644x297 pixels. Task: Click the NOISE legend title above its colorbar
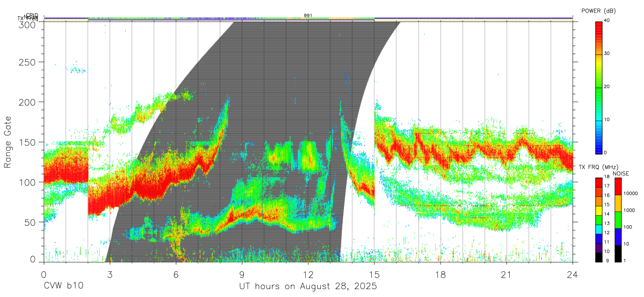[622, 173]
